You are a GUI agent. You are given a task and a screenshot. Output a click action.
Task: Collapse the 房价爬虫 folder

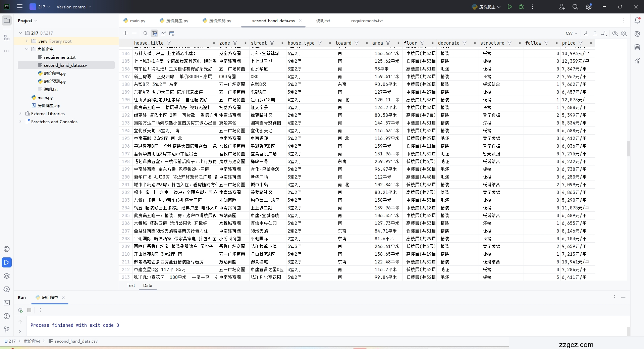coord(27,49)
